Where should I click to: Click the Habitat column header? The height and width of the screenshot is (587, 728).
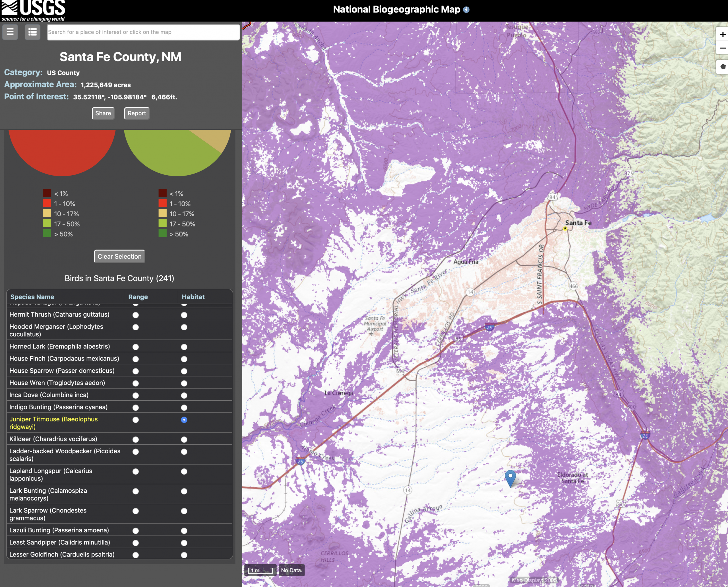pyautogui.click(x=193, y=296)
